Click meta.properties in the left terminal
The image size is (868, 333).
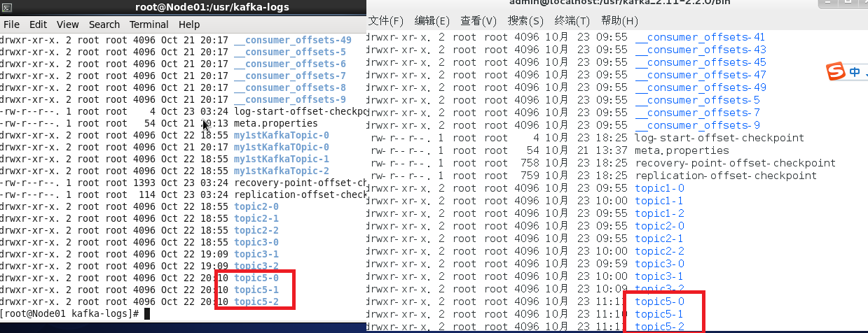tap(275, 123)
